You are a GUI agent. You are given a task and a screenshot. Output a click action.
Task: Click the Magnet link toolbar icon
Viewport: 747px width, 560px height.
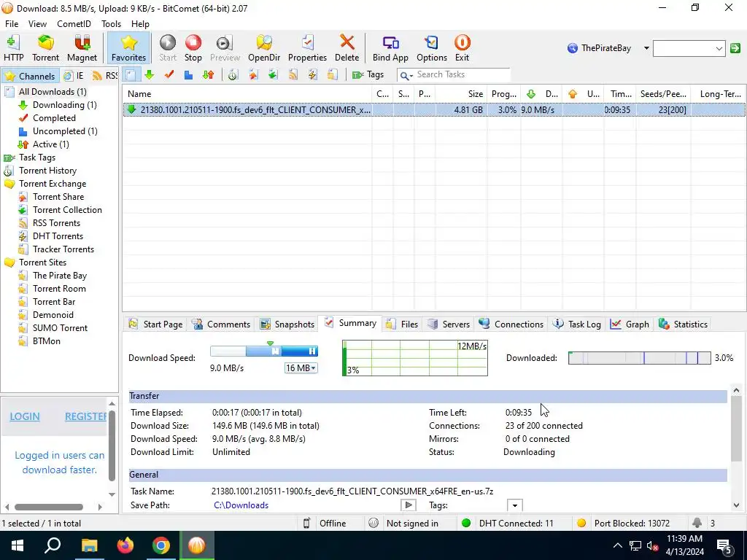coord(82,47)
